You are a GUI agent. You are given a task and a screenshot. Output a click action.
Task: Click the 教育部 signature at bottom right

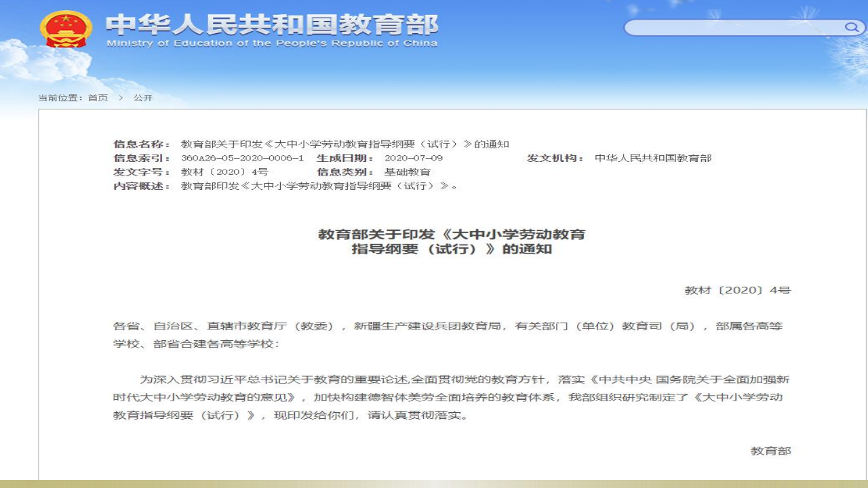[771, 451]
